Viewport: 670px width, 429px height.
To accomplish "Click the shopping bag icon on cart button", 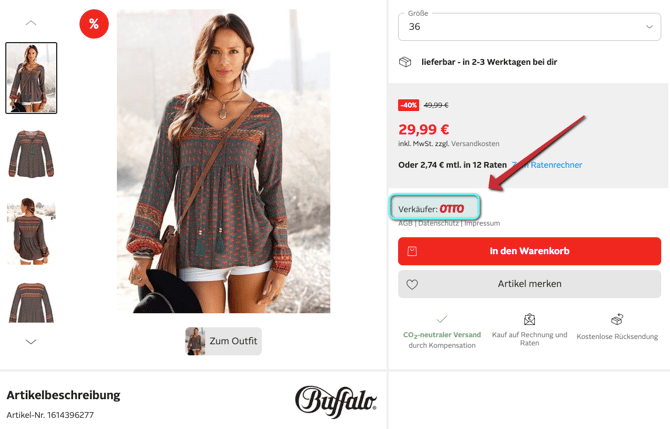I will 412,251.
